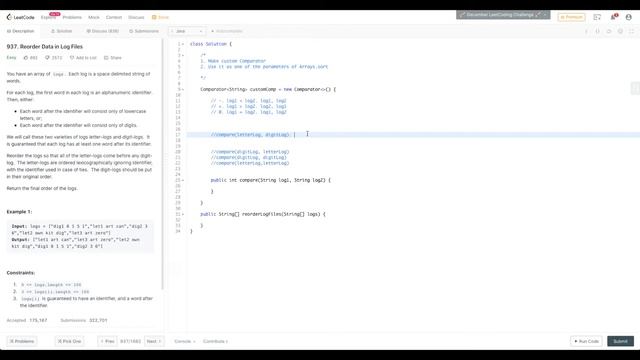This screenshot has height=360, width=640.
Task: Click the Pick One button
Action: [x=69, y=341]
